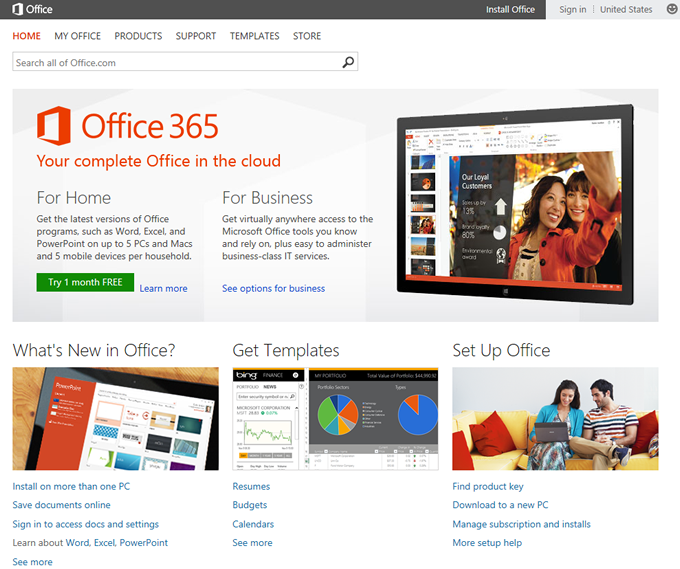680x569 pixels.
Task: Click the For Business heading
Action: [268, 198]
